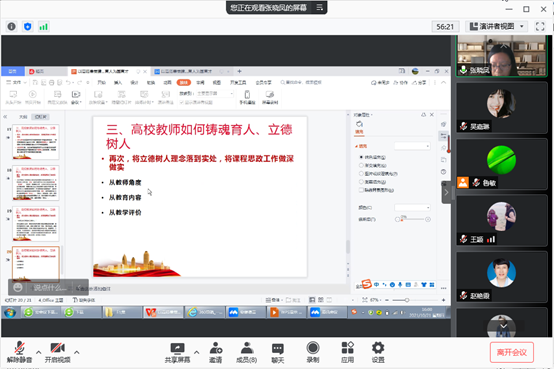Screen dimensions: 554x369
Task: Click 当页开始 play icon in shared WPS
Action: [33, 97]
